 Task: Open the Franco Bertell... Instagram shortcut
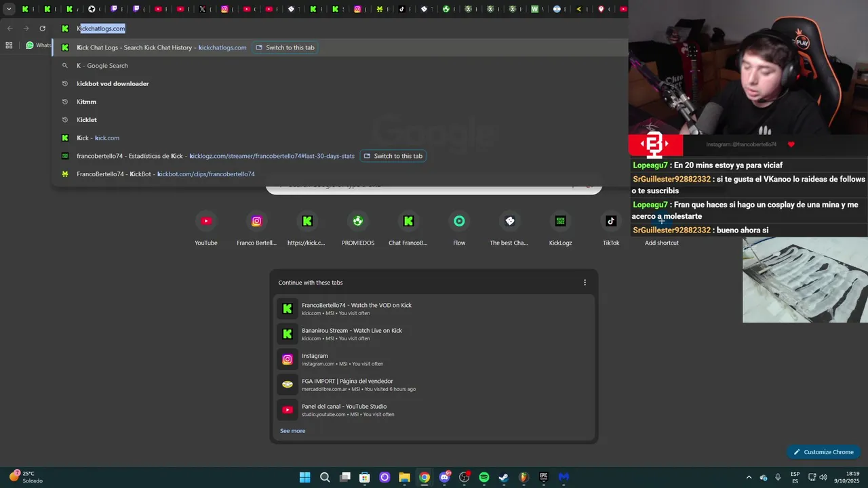tap(256, 228)
